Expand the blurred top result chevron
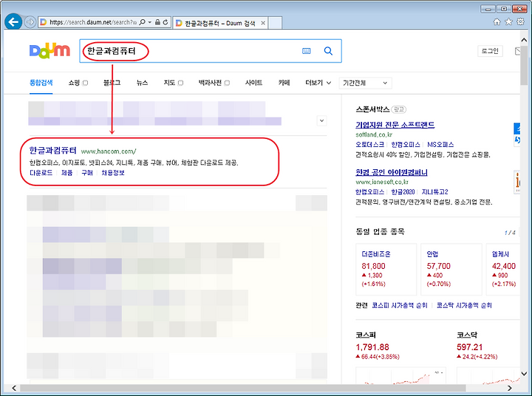The image size is (532, 396). point(321,120)
